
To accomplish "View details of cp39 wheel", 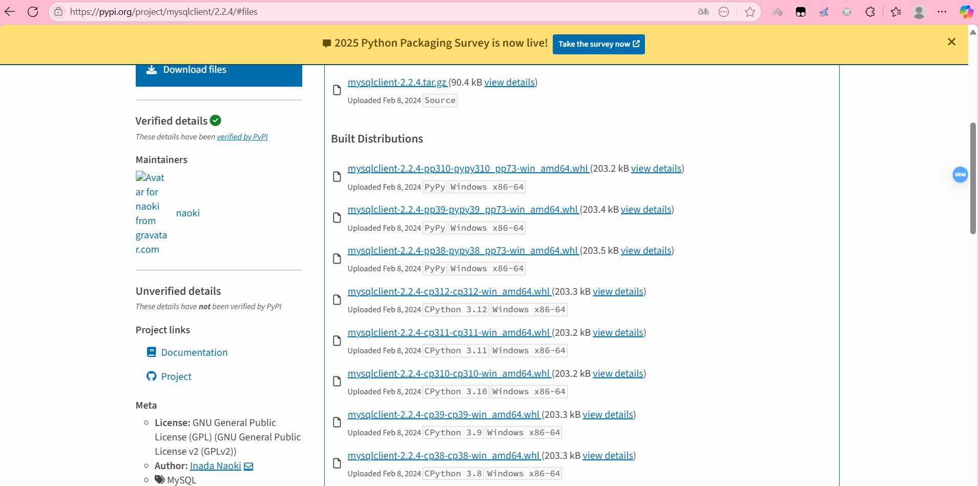I will coord(608,415).
